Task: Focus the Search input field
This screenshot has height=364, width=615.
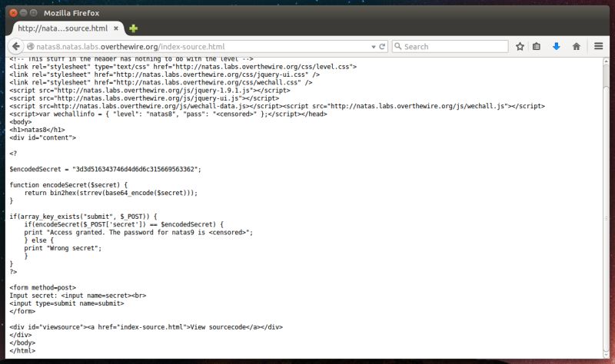Action: 450,46
